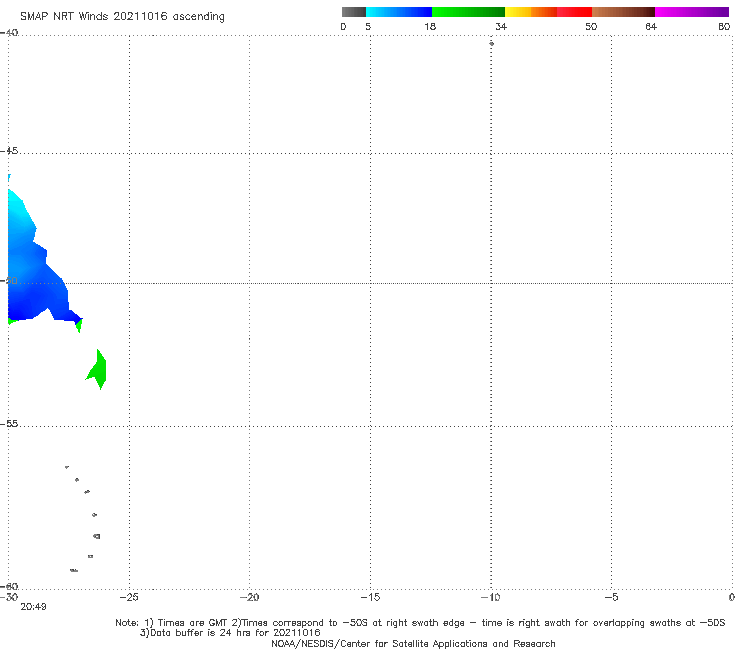Pick the magenta 64–80 color bar segment

pos(692,12)
